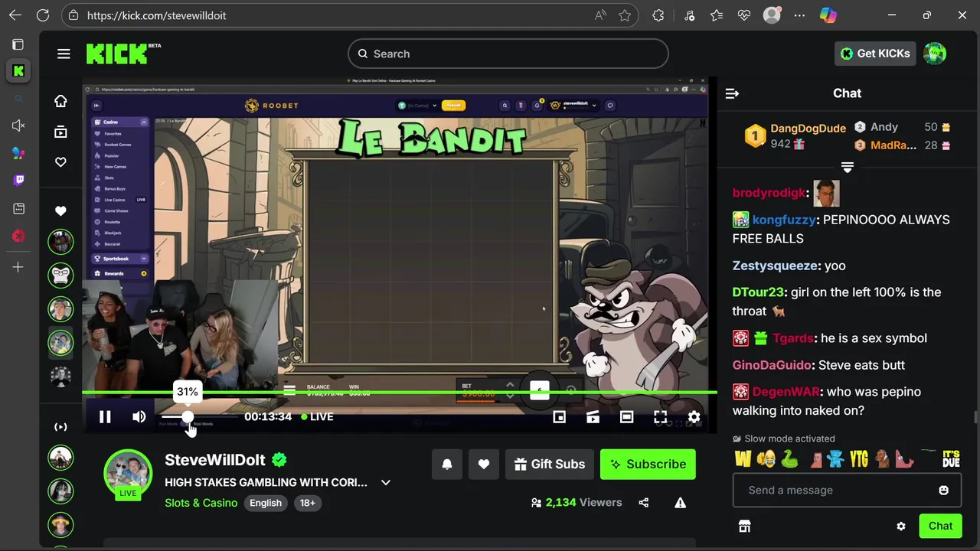Image resolution: width=980 pixels, height=551 pixels.
Task: Send the W emote
Action: [x=743, y=459]
